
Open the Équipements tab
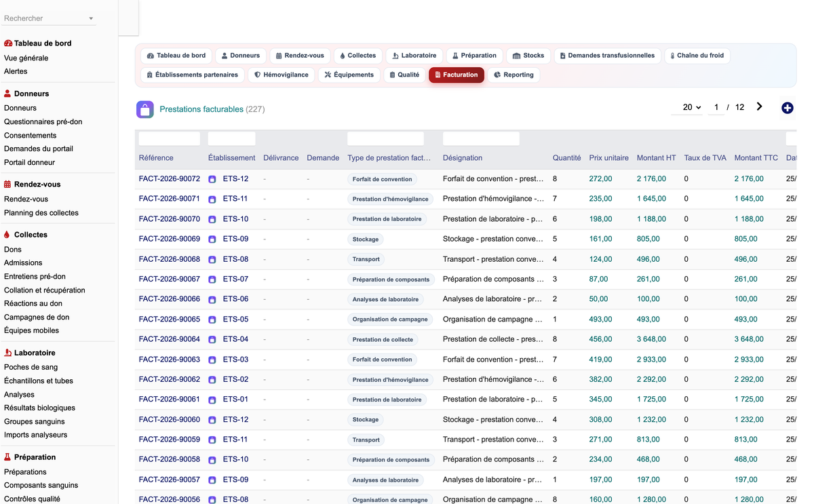click(349, 75)
